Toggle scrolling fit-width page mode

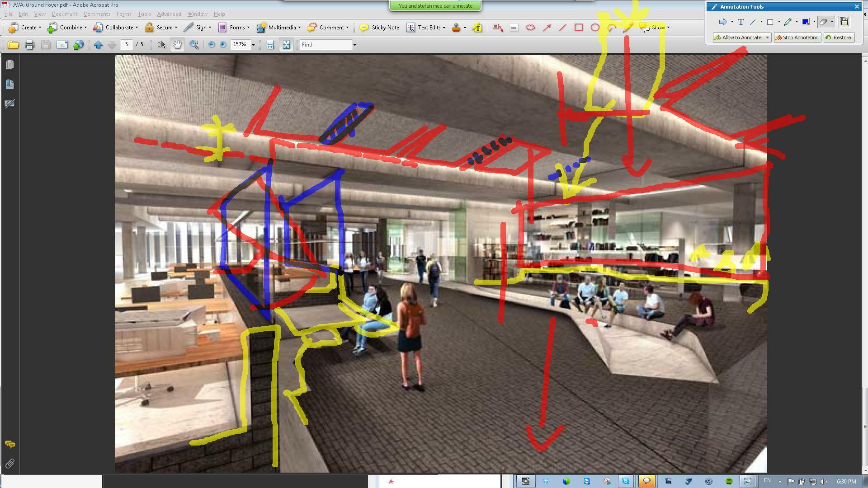tap(270, 45)
